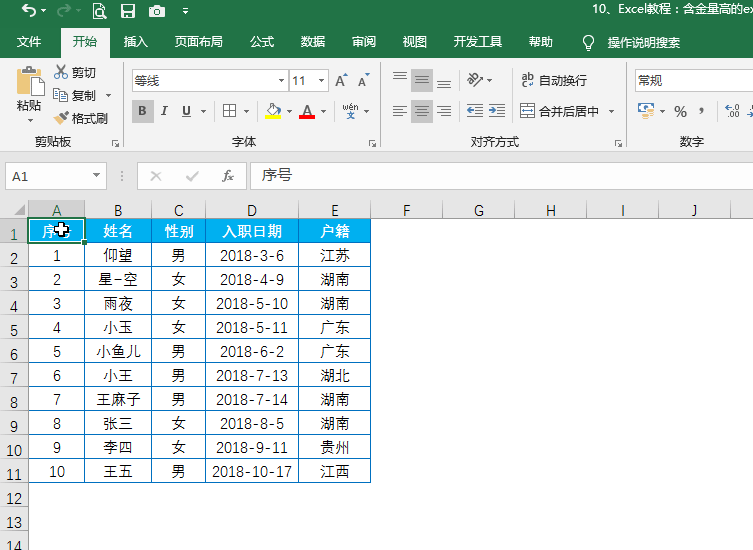Switch to the 页面布局 tab
Screen dimensions: 753x550
pos(198,42)
